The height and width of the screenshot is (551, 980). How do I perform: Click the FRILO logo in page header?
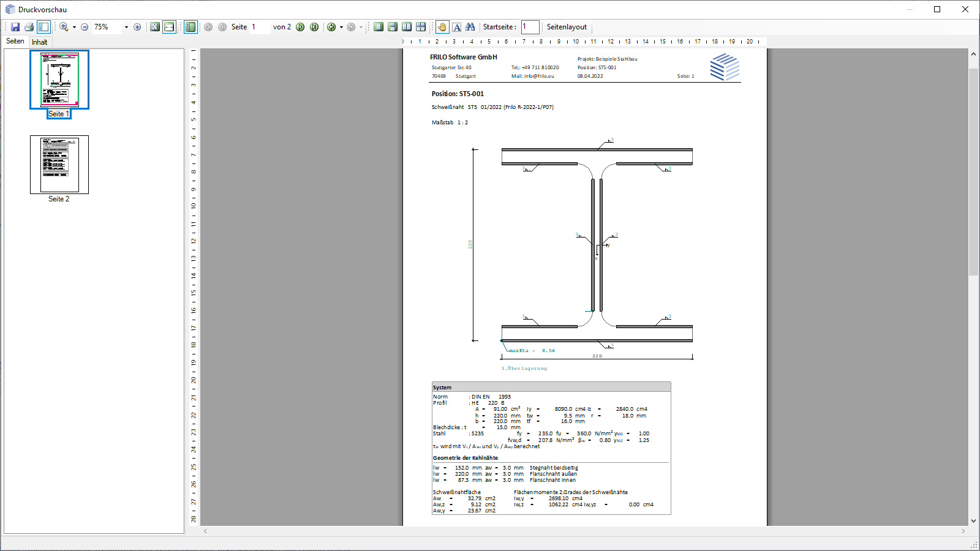pos(725,67)
